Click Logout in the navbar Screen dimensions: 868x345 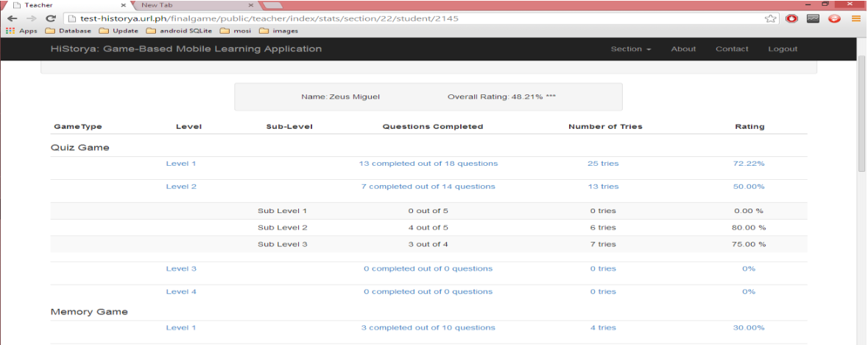tap(782, 49)
